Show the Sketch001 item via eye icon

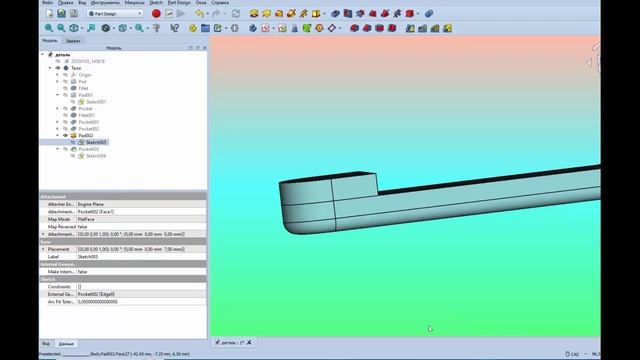pyautogui.click(x=73, y=102)
